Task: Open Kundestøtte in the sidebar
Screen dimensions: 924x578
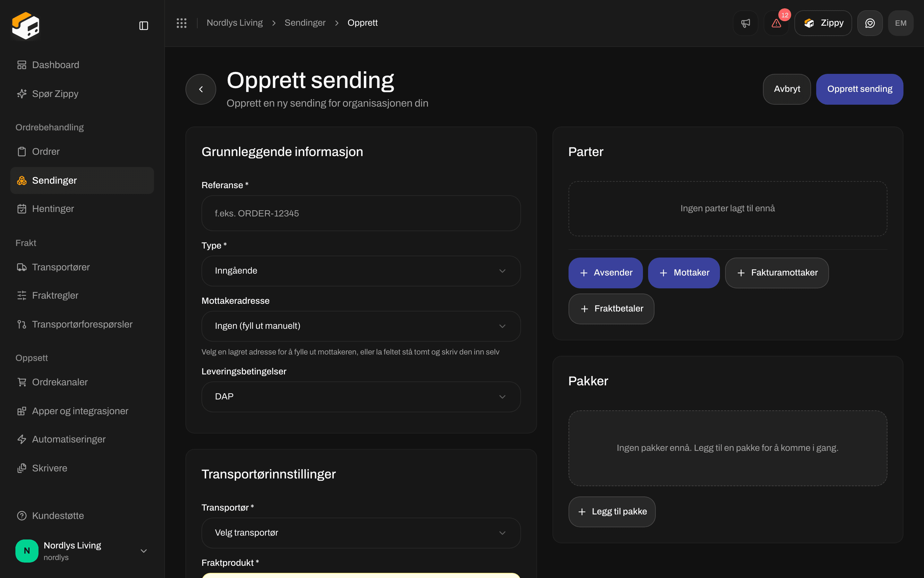Action: click(x=82, y=516)
